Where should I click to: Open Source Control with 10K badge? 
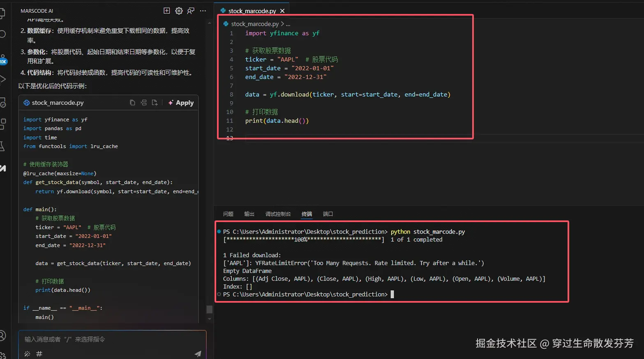point(3,60)
